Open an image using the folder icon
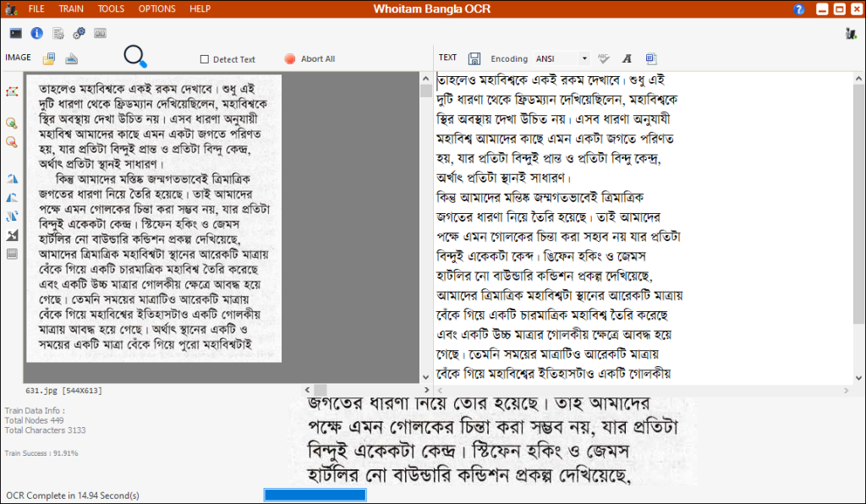Viewport: 866px width, 504px height. (48, 58)
